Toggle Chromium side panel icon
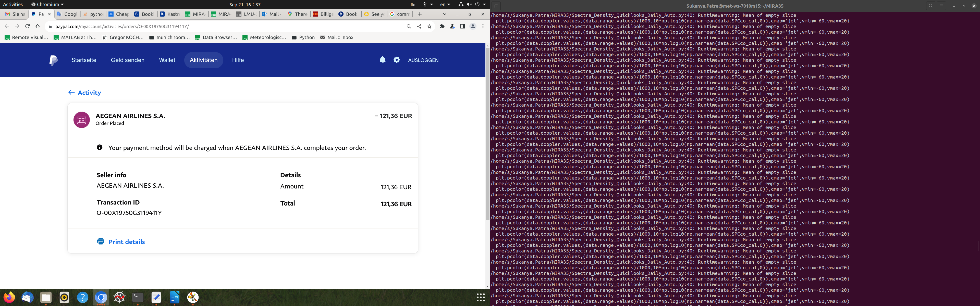The width and height of the screenshot is (980, 306). 462,27
